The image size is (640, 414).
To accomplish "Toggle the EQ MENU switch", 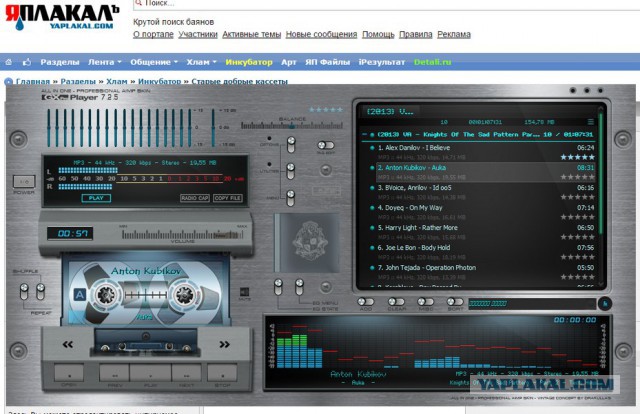I will pos(299,287).
